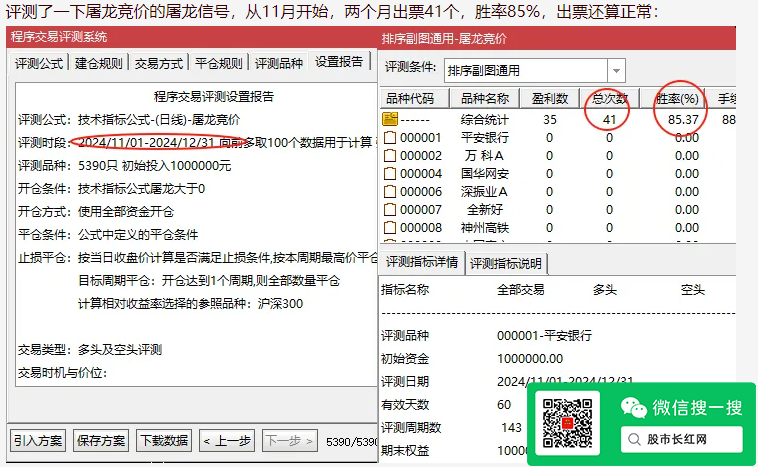The width and height of the screenshot is (758, 467).
Task: Select the 全新好 row name
Action: point(485,210)
